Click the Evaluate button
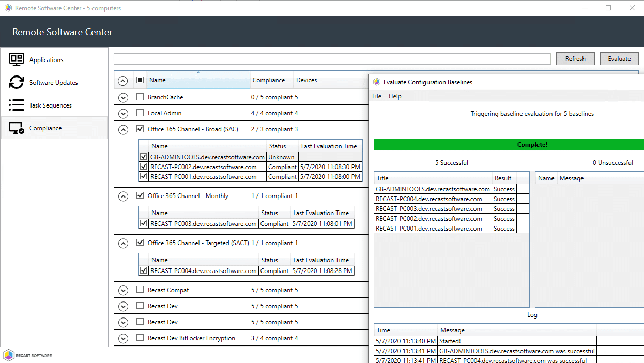The height and width of the screenshot is (363, 644). (619, 59)
